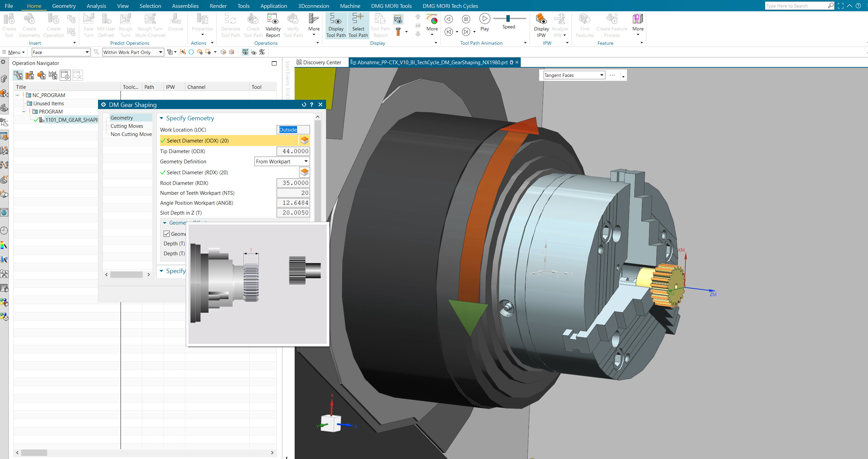Collapse the NC_PROGRAM tree node
The height and width of the screenshot is (459, 868).
tap(17, 95)
